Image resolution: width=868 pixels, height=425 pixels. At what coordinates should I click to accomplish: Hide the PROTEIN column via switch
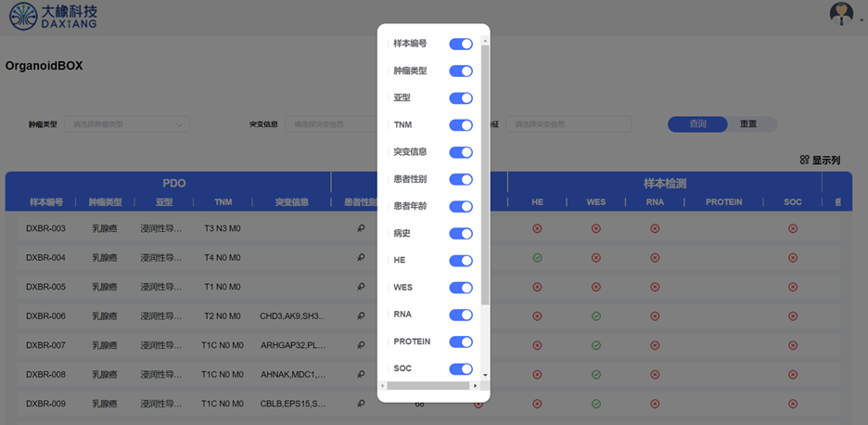[x=461, y=341]
